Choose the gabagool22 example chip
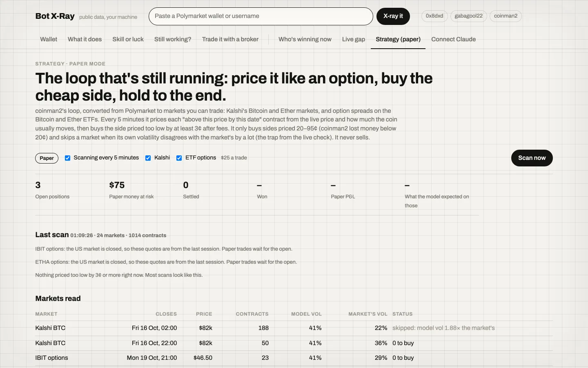The height and width of the screenshot is (368, 588). [469, 16]
